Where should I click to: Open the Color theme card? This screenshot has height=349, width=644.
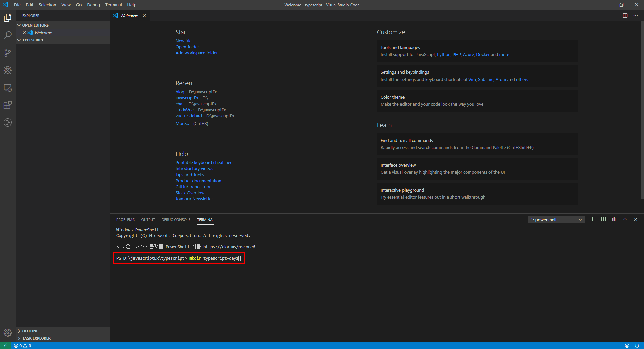(x=477, y=101)
